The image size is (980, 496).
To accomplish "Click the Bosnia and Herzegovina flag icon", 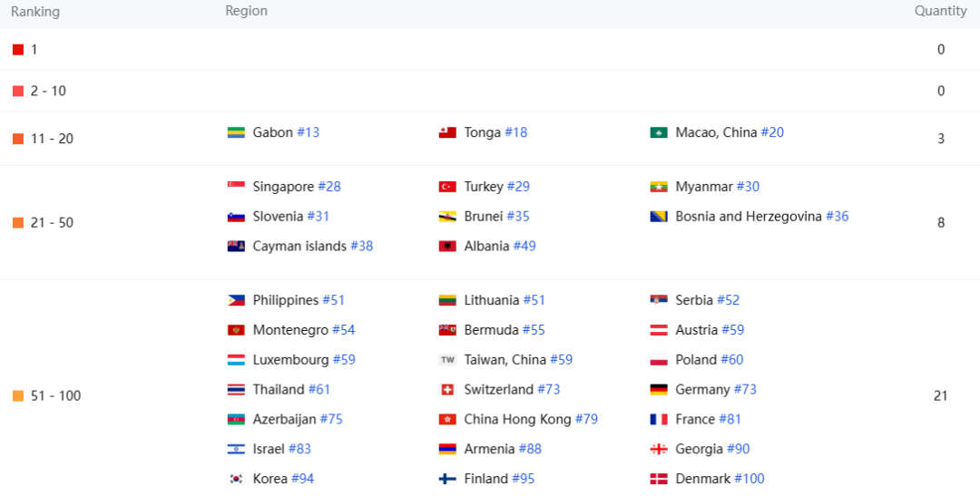I will click(x=659, y=217).
